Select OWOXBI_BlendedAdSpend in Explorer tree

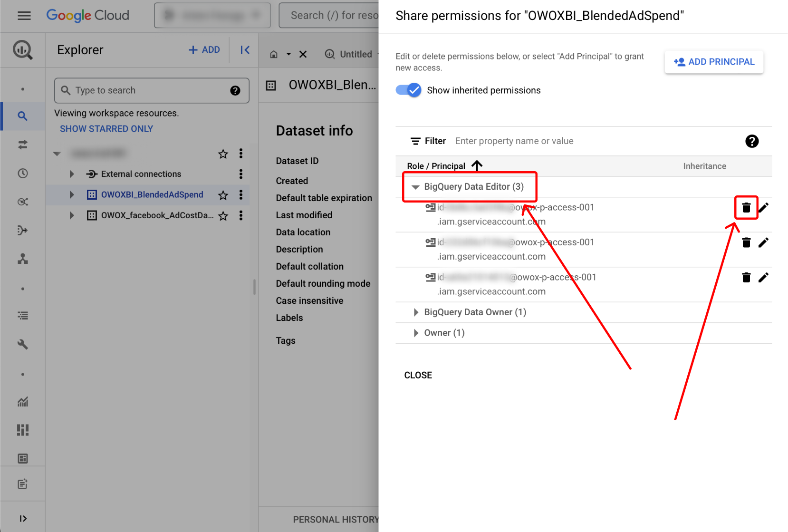tap(152, 194)
